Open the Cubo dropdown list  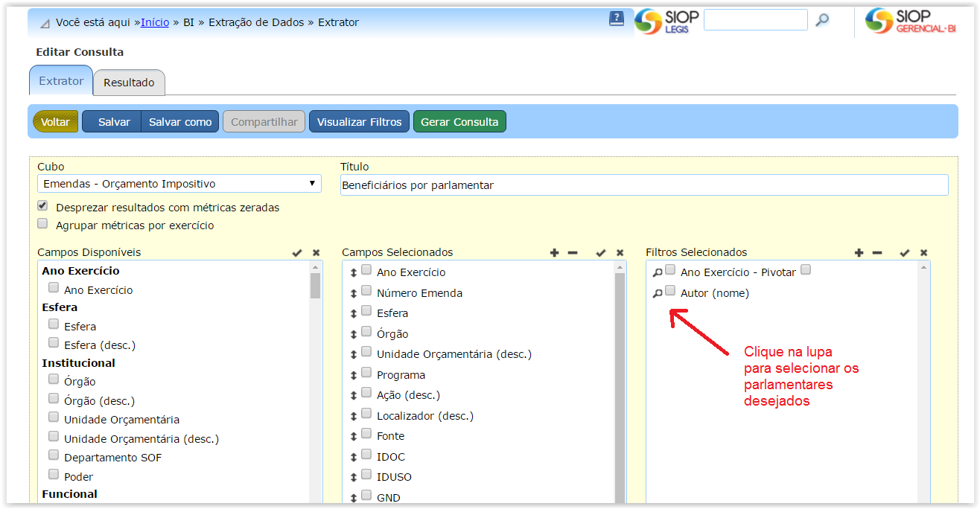tap(179, 184)
